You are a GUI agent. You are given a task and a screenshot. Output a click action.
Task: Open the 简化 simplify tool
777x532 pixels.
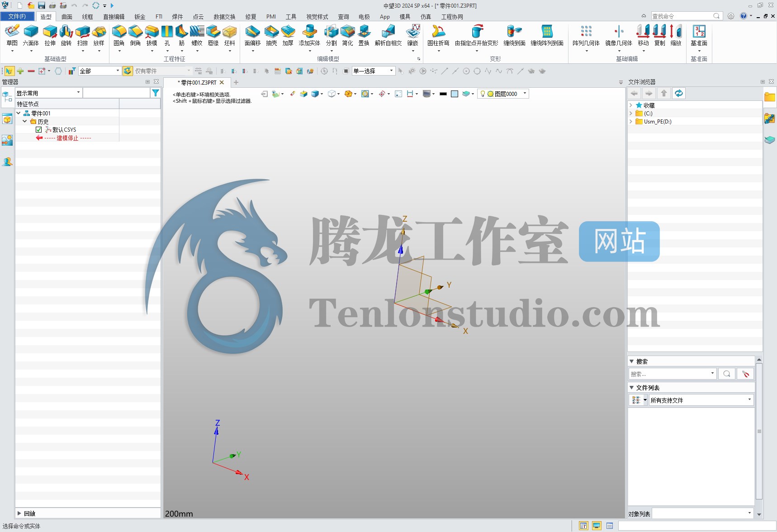347,35
